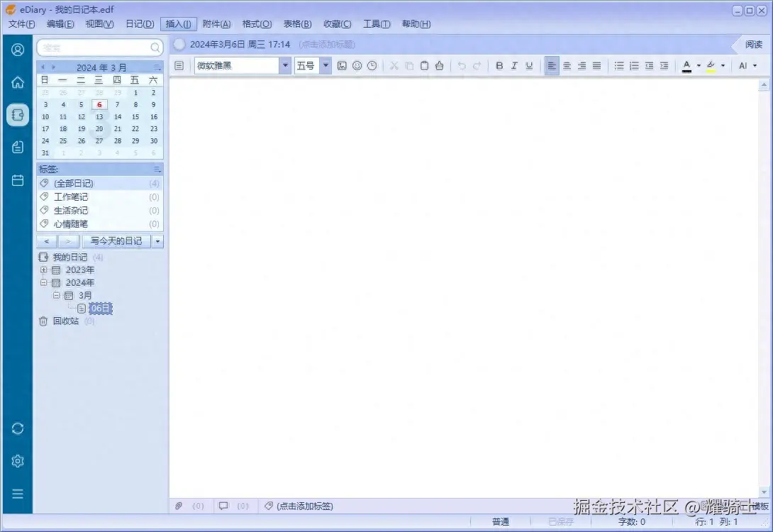Open the calendar sidebar icon
This screenshot has width=773, height=532.
point(18,180)
